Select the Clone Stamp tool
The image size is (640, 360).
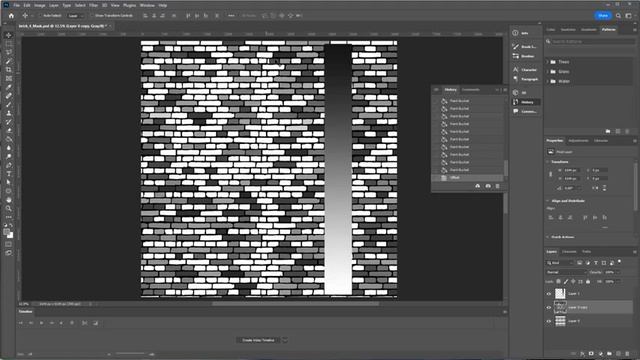pyautogui.click(x=9, y=113)
